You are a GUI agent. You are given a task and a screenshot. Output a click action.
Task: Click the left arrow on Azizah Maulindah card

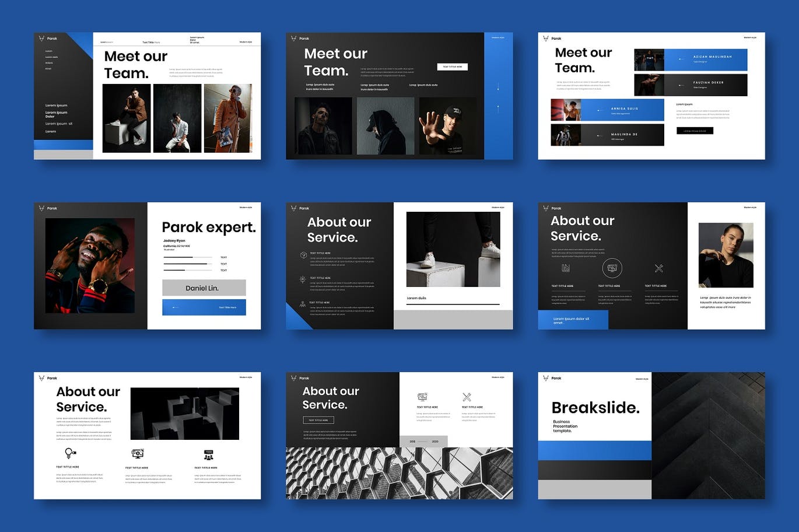tap(681, 59)
